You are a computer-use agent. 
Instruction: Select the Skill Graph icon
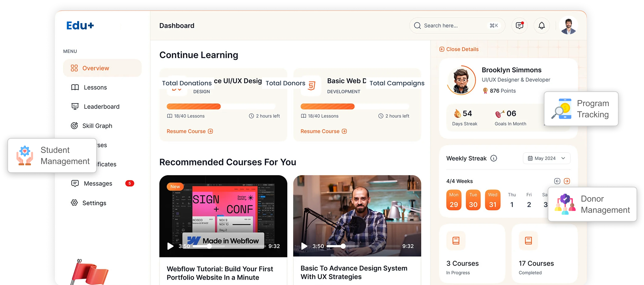(74, 126)
